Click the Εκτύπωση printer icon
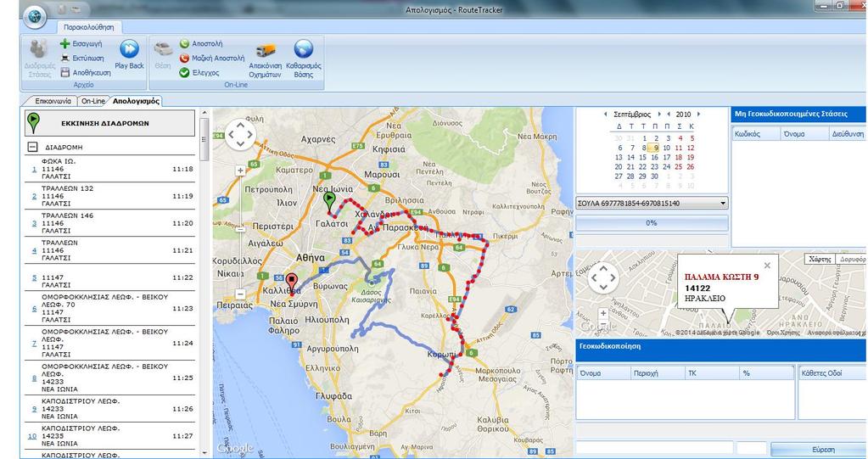The image size is (868, 459). (x=64, y=59)
